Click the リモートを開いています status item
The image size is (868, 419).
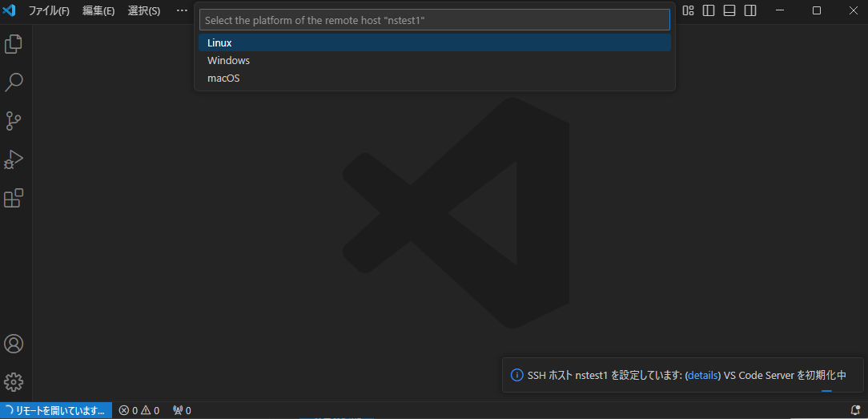[x=56, y=410]
